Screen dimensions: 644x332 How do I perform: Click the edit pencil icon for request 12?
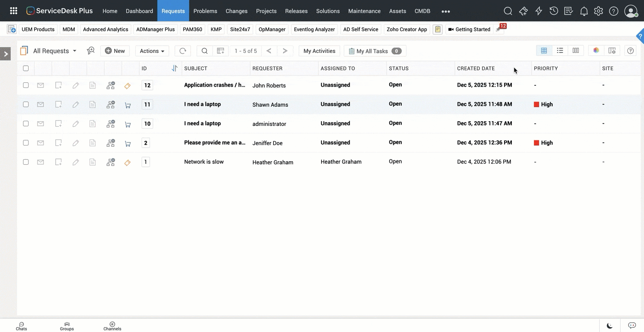click(x=75, y=85)
